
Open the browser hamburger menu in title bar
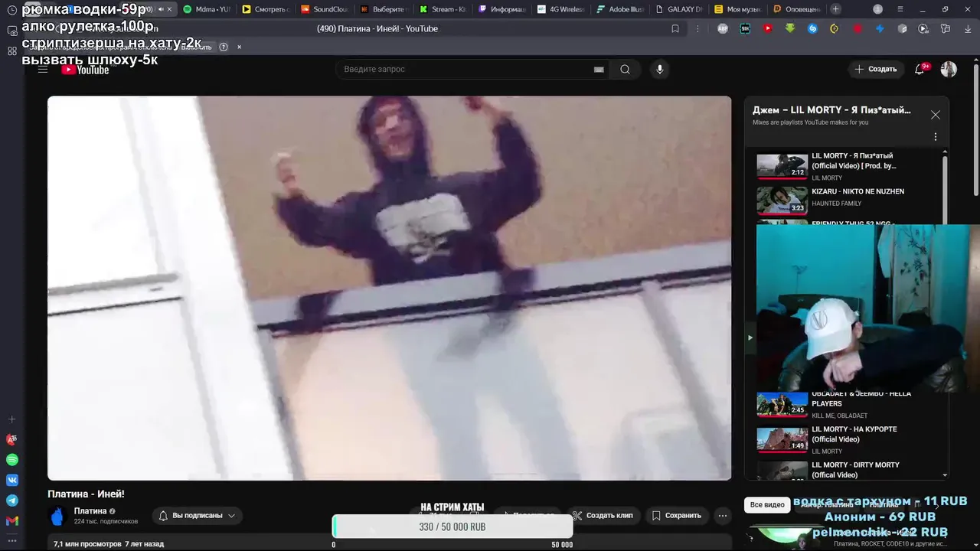pyautogui.click(x=901, y=9)
